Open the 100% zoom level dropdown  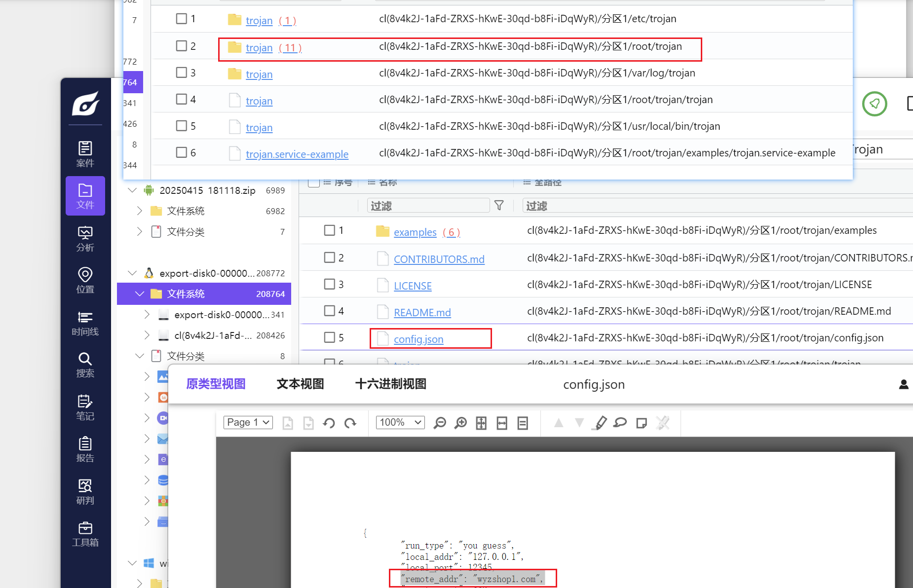[x=400, y=422]
